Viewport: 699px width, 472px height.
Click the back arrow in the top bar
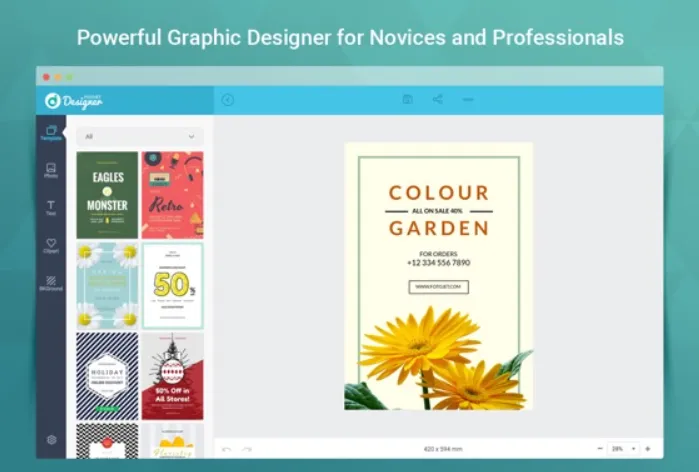[227, 100]
